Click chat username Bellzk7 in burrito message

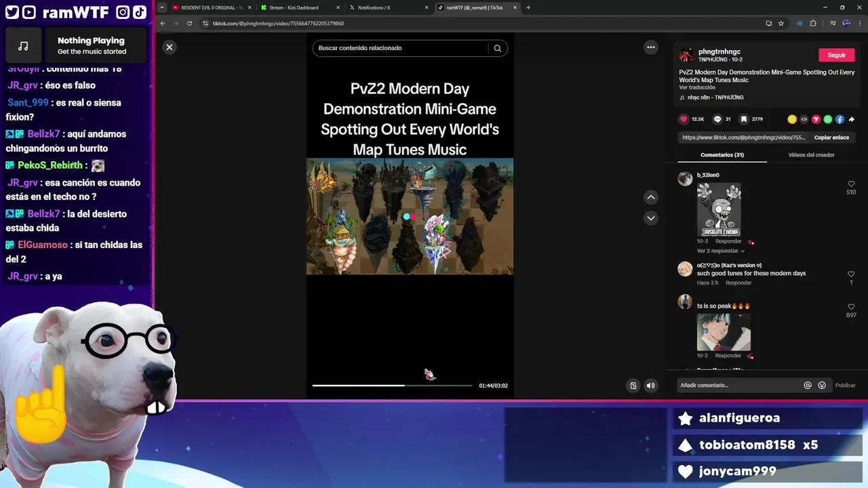[x=43, y=134]
